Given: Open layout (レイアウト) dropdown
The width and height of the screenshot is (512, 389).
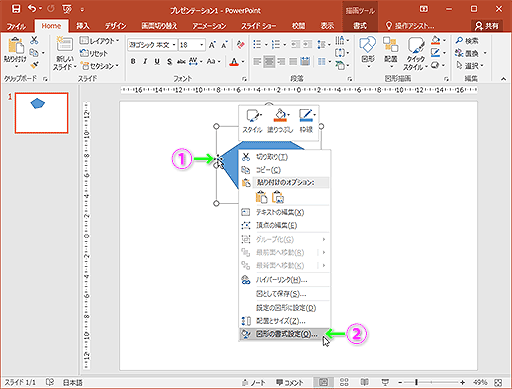Looking at the screenshot, I should [100, 41].
